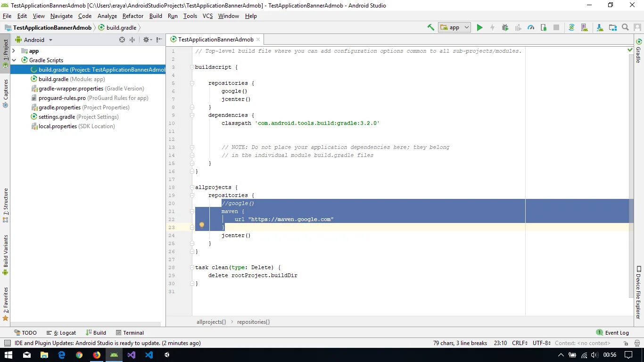This screenshot has height=362, width=644.
Task: Open the SDK Manager icon
Action: tap(600, 27)
